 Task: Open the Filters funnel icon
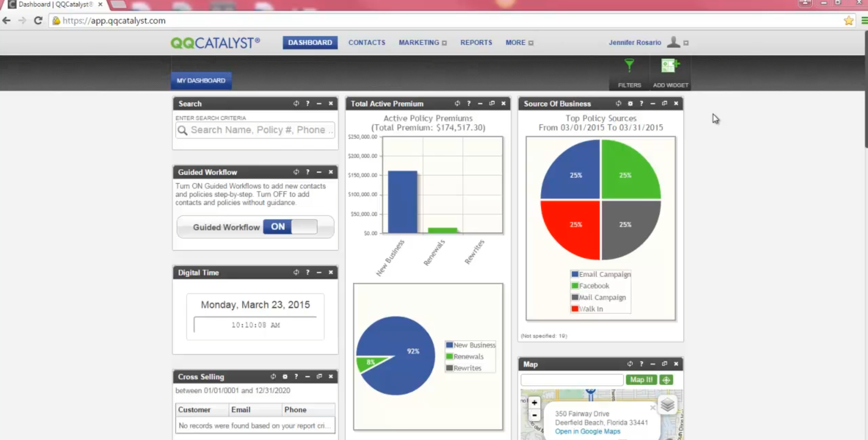[x=629, y=67]
